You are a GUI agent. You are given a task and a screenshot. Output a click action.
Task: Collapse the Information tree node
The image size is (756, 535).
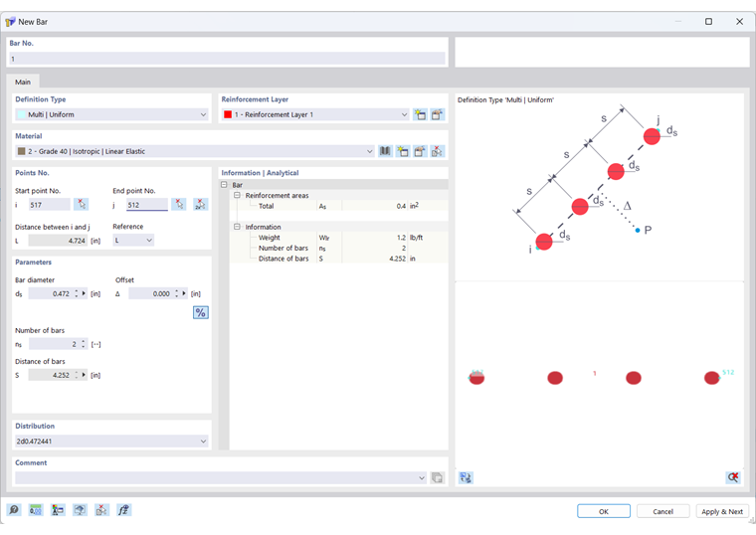(x=237, y=227)
